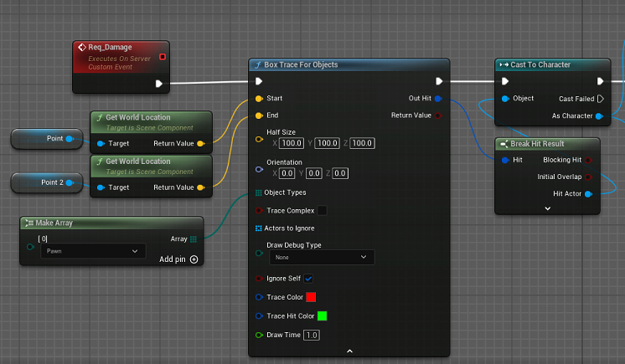Open the Trace Hit Color green swatch

click(x=322, y=315)
